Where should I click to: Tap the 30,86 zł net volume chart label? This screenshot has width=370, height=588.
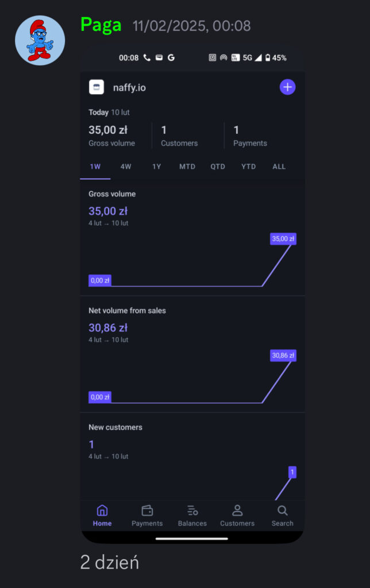tap(283, 355)
